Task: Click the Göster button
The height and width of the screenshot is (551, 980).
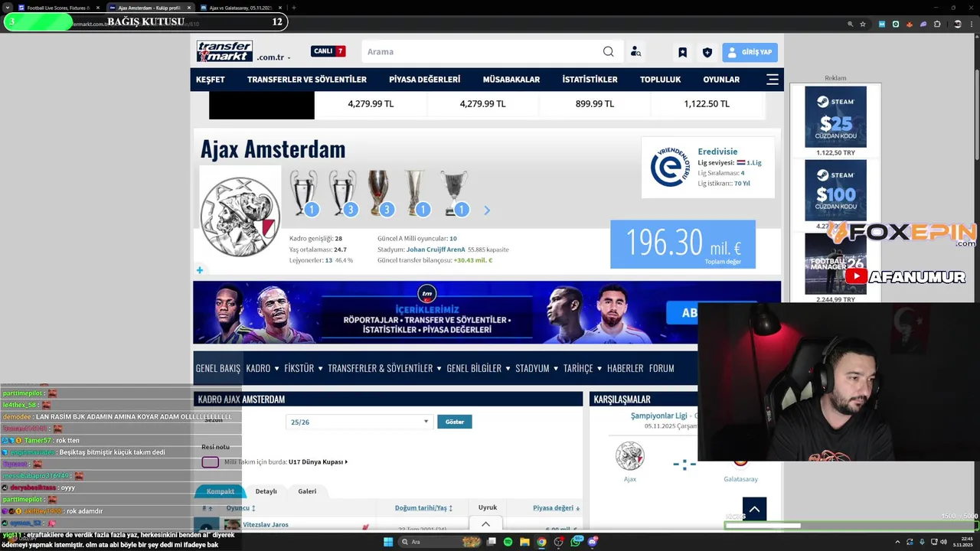Action: coord(455,422)
